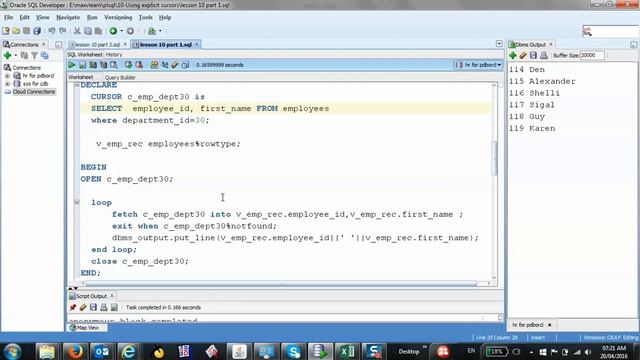This screenshot has height=360, width=640.
Task: Collapse the DECLARE block code fold toggle
Action: tap(77, 85)
